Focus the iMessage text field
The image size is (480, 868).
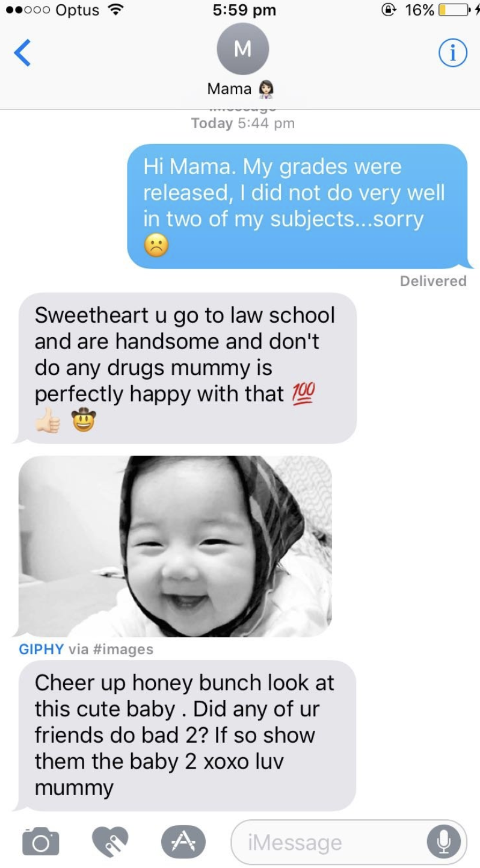(349, 842)
